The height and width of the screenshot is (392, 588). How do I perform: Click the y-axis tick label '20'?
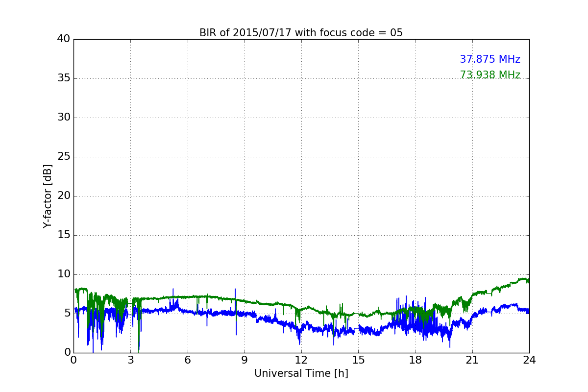point(64,196)
